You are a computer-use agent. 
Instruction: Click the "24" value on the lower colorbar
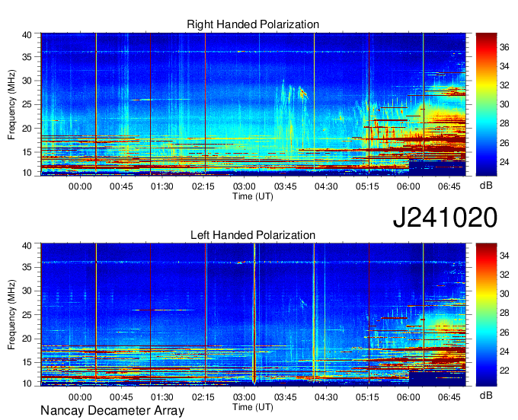click(504, 352)
